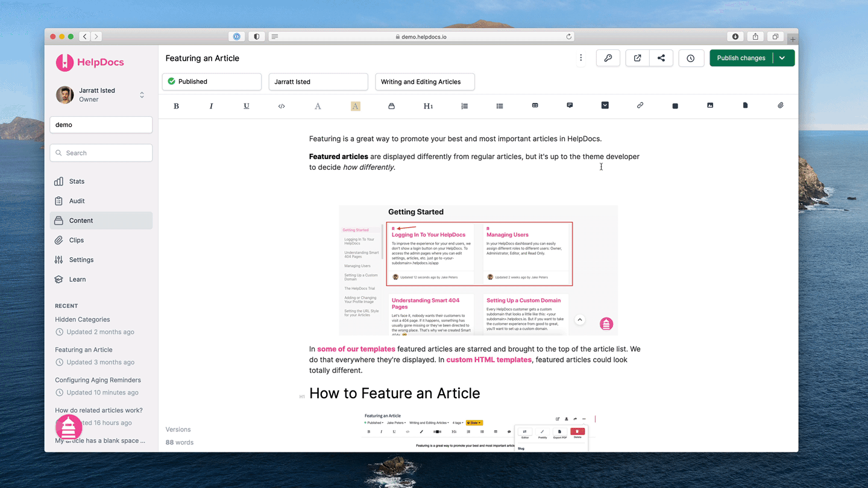Insert a hyperlink
Screen dimensions: 868x488
click(640, 105)
